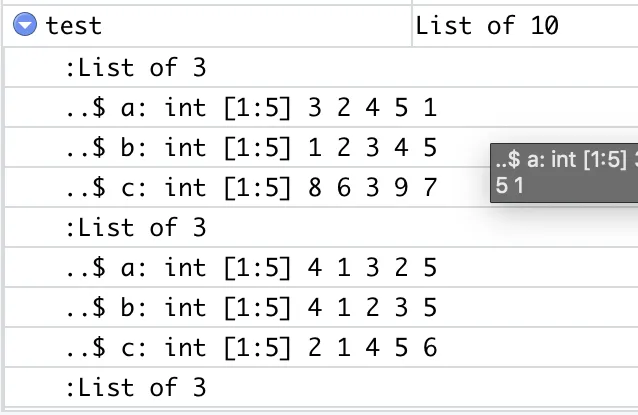This screenshot has width=638, height=415.
Task: Select the third ":List of 3" row
Action: tap(321, 387)
